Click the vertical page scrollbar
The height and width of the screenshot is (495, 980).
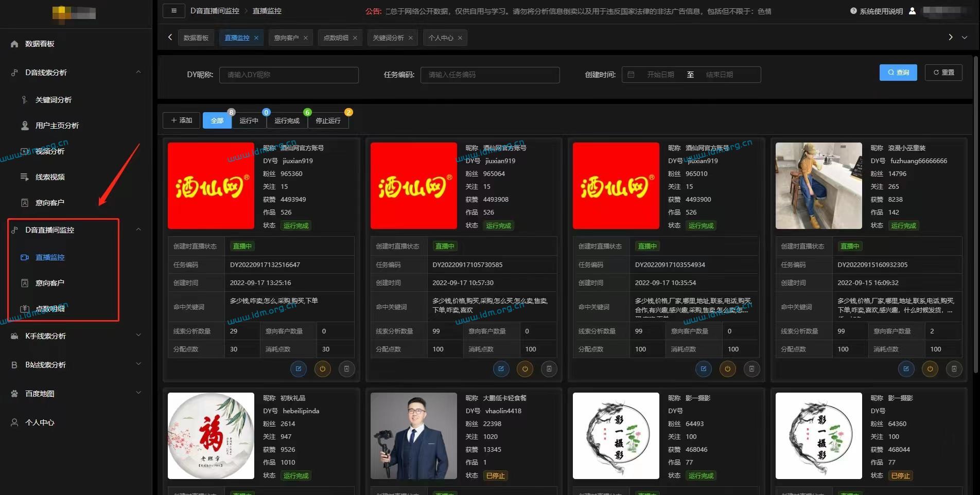pyautogui.click(x=976, y=215)
